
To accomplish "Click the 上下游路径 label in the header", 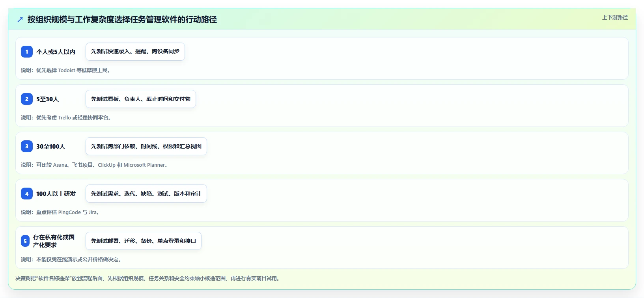I will click(x=615, y=17).
